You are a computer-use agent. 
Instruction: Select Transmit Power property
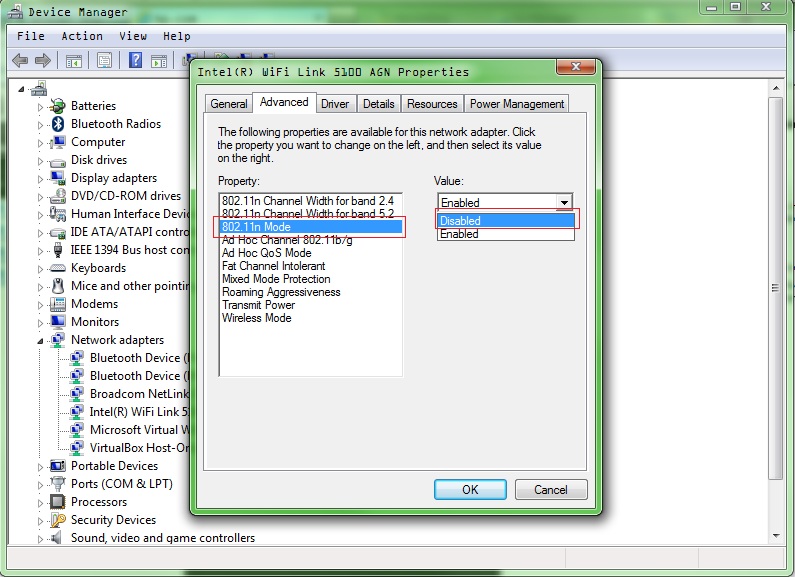pos(311,305)
